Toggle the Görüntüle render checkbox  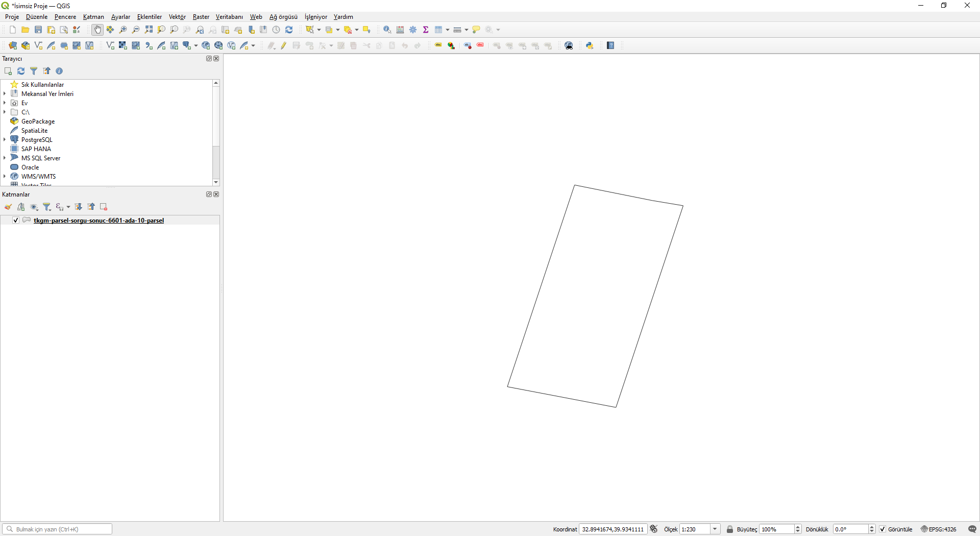(883, 529)
